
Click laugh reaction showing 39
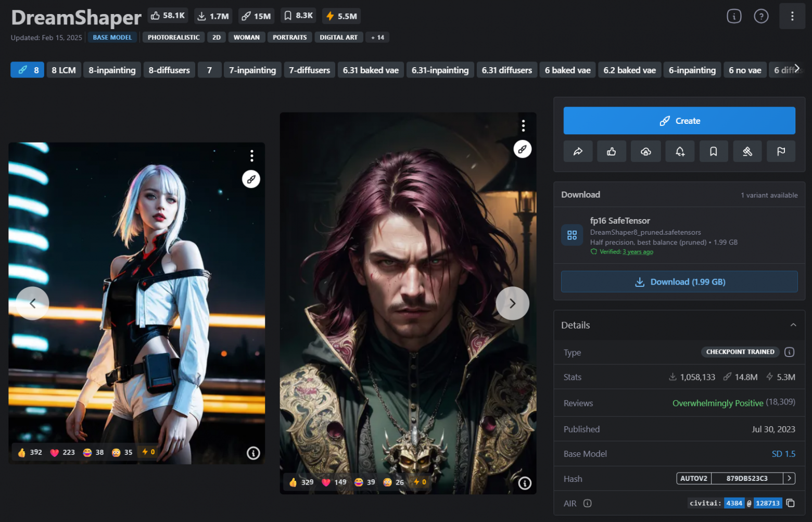point(365,482)
